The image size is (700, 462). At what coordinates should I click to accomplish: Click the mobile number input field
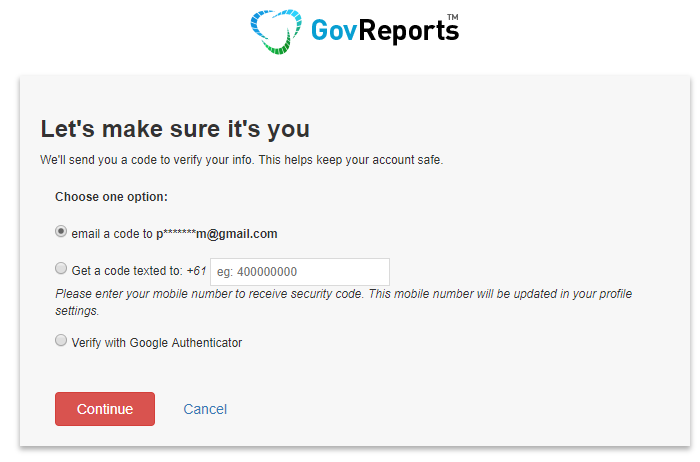(x=300, y=271)
